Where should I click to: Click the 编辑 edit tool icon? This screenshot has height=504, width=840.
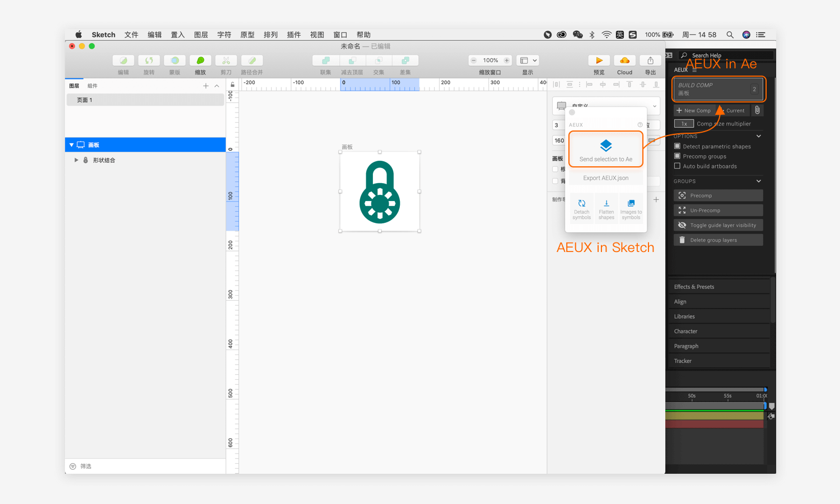point(123,60)
